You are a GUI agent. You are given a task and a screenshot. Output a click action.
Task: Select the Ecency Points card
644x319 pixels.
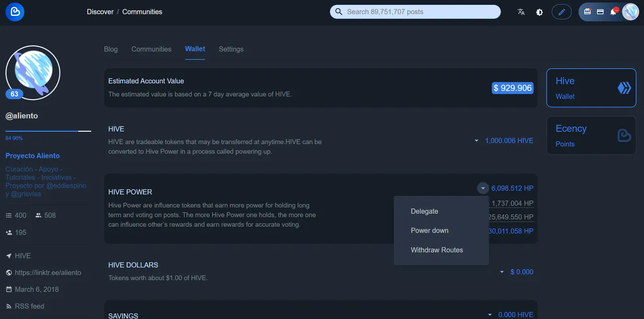pos(591,136)
